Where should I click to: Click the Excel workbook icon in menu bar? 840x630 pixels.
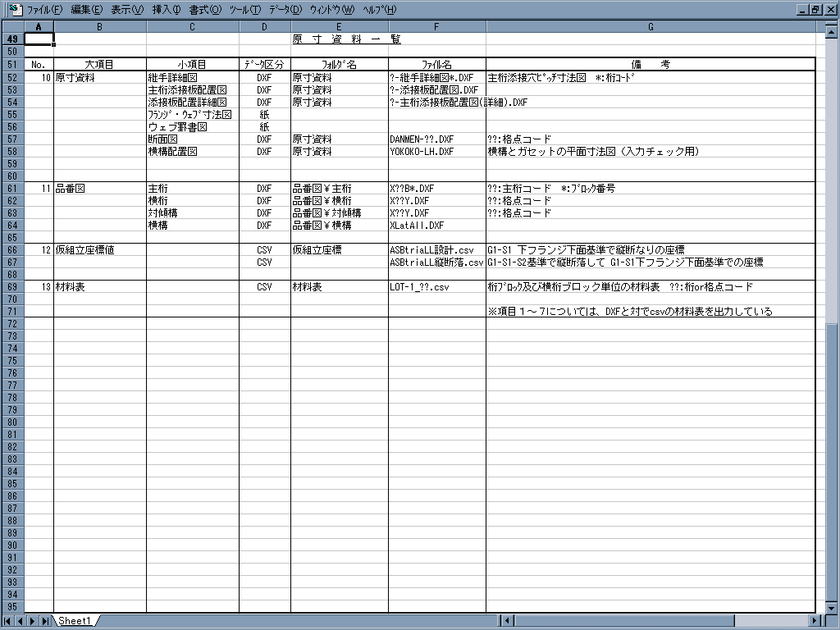click(14, 9)
